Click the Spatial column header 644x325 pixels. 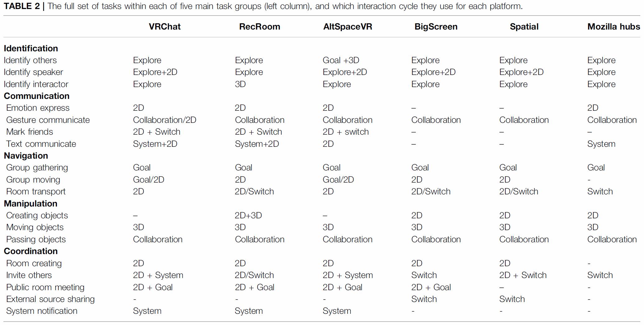pos(524,27)
